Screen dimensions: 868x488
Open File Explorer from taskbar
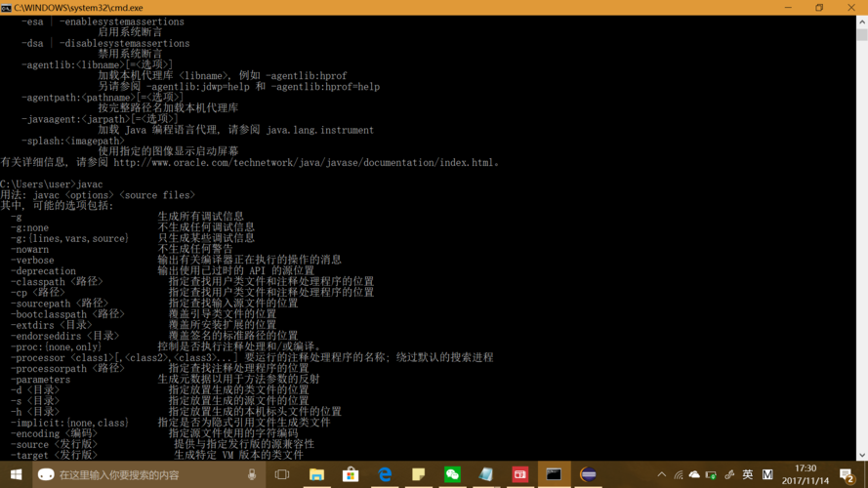click(x=316, y=474)
